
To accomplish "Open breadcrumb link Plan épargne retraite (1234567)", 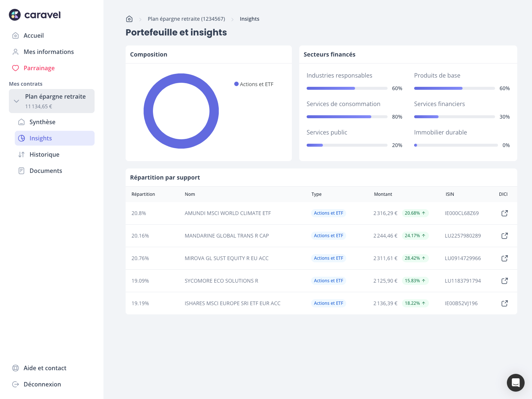I will pos(186,18).
